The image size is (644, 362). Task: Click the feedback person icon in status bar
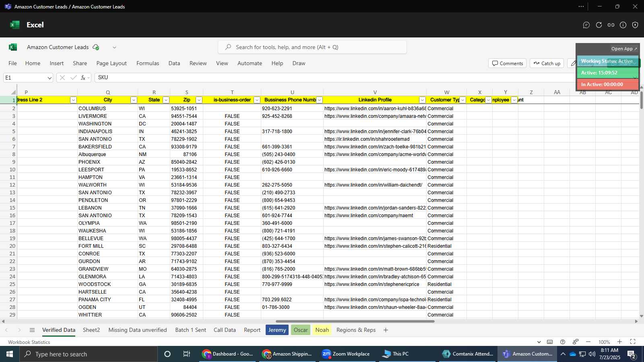[576, 342]
